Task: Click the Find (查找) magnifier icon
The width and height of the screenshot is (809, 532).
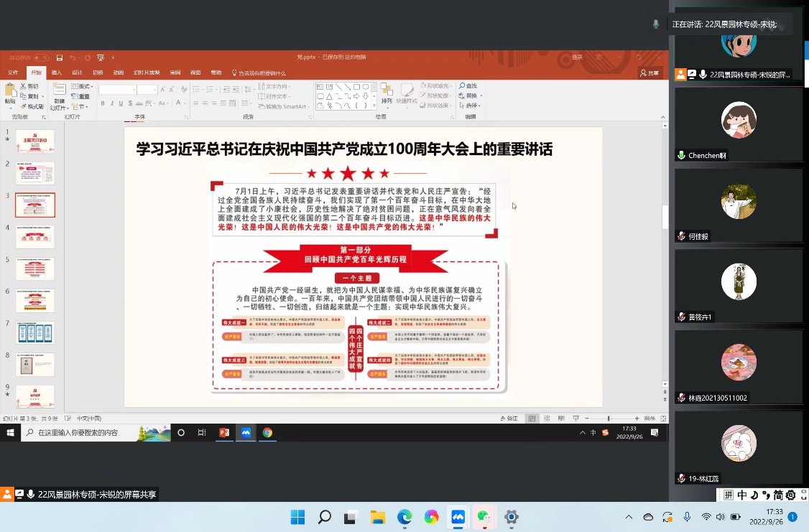Action: (462, 86)
